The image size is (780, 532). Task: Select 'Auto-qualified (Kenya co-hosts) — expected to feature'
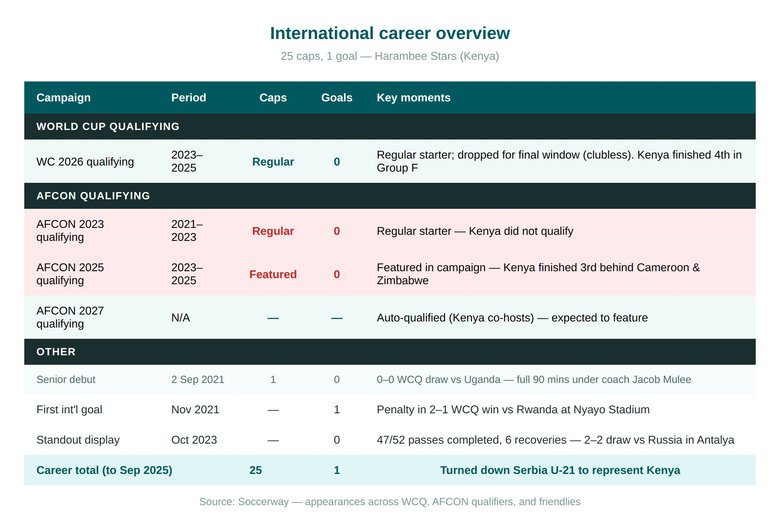tap(512, 318)
